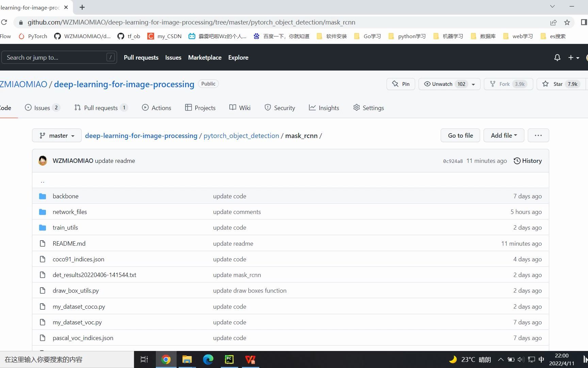Viewport: 588px width, 368px height.
Task: Open PyCharm from the taskbar
Action: [x=229, y=359]
